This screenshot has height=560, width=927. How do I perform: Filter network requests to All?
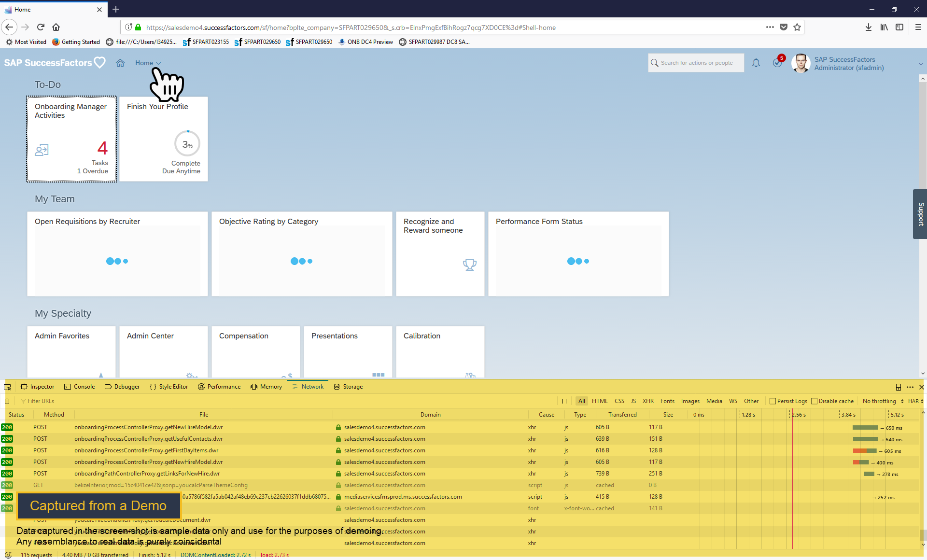[x=581, y=401]
